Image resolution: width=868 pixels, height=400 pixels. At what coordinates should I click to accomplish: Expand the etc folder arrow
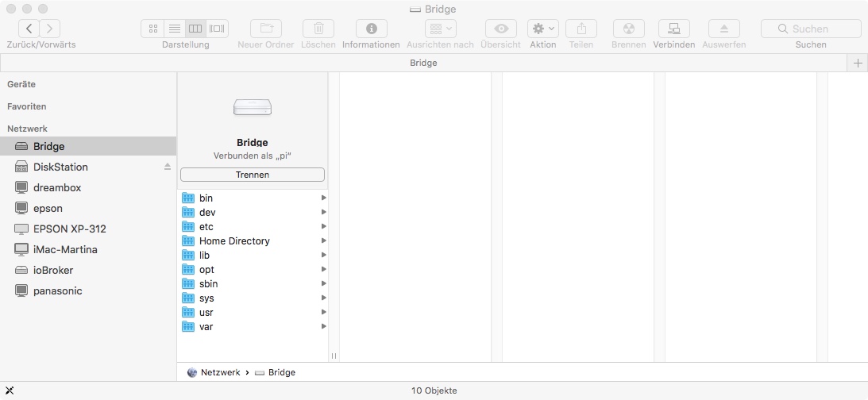coord(323,227)
